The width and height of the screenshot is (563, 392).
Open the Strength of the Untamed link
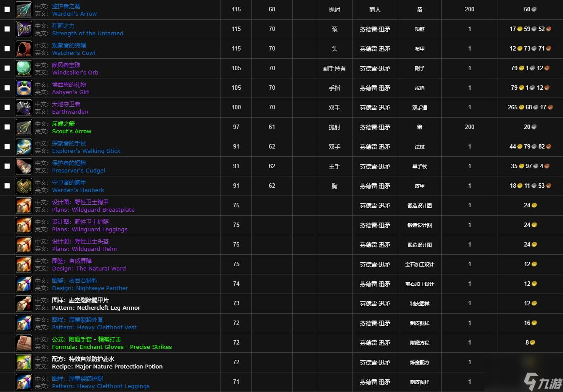click(88, 33)
